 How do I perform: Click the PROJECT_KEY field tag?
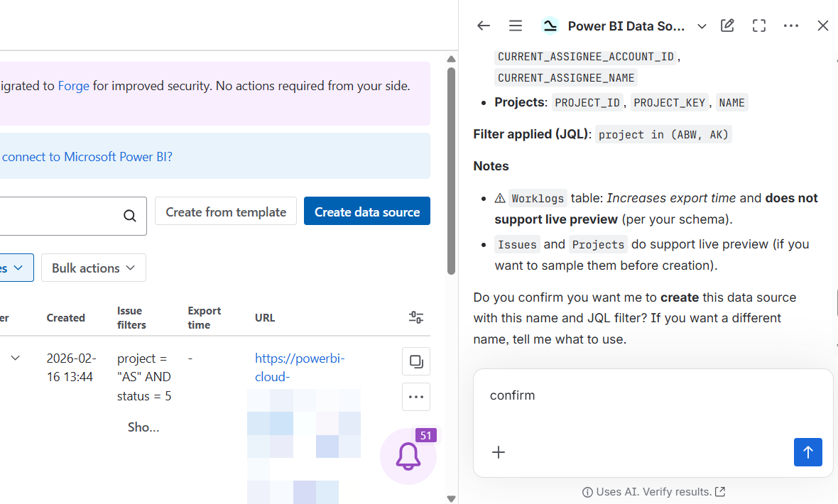tap(669, 103)
